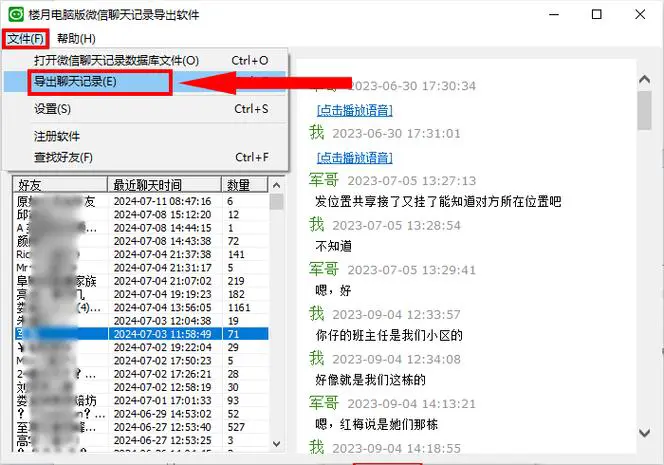Click message 你仔的班主任是我们小区的

(389, 335)
